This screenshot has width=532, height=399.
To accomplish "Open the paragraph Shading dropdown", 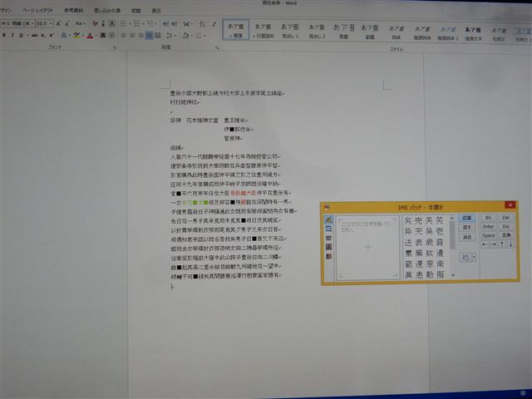I will 186,35.
